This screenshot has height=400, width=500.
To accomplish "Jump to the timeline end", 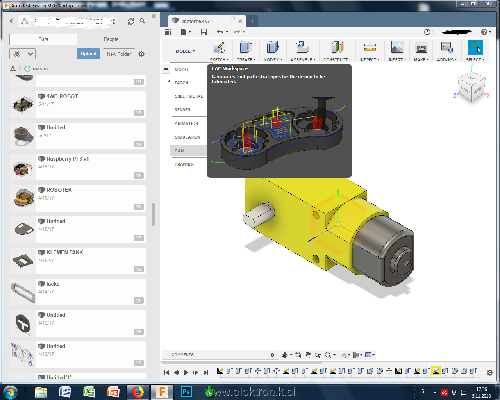I will pos(206,372).
